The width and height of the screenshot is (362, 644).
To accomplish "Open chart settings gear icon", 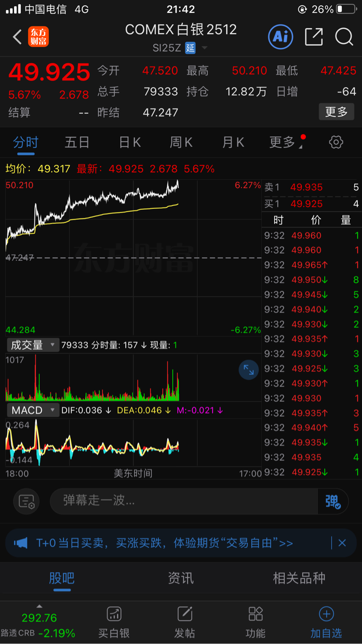I will 336,142.
